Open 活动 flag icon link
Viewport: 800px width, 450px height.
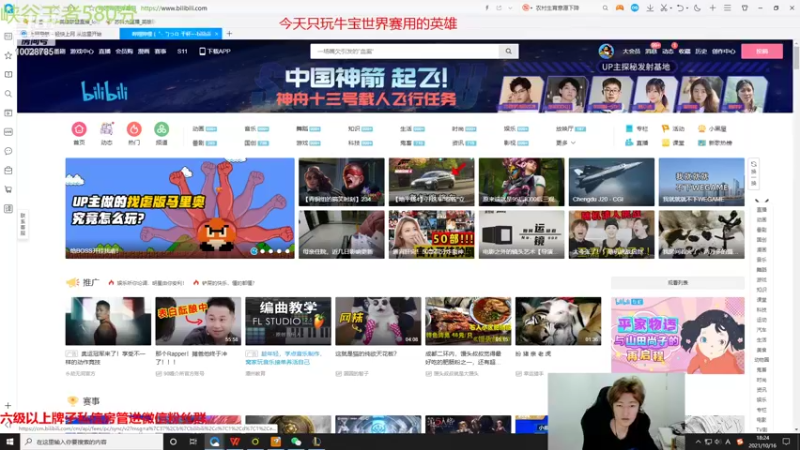[673, 129]
